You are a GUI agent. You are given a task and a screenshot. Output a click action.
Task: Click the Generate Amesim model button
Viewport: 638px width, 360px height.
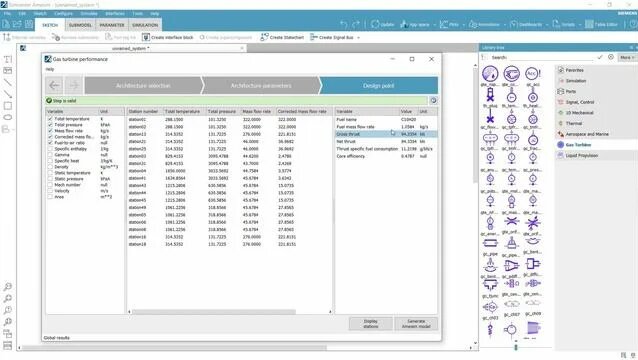click(416, 324)
